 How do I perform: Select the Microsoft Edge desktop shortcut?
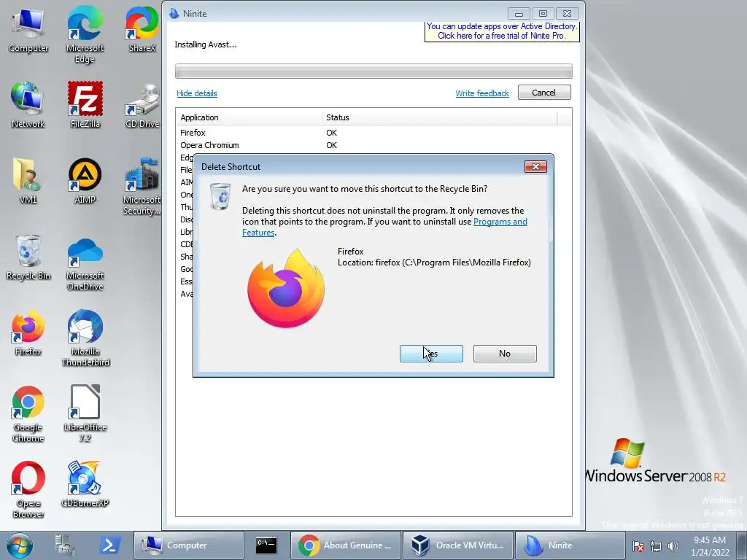pos(85,34)
